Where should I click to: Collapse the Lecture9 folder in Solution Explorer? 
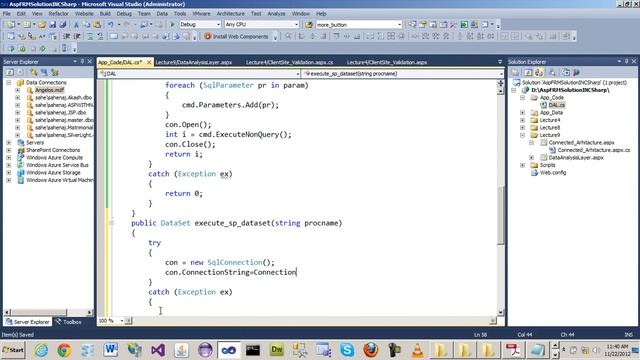(522, 135)
